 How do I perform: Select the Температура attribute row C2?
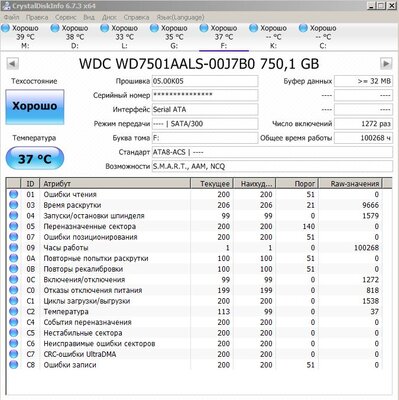coord(194,312)
